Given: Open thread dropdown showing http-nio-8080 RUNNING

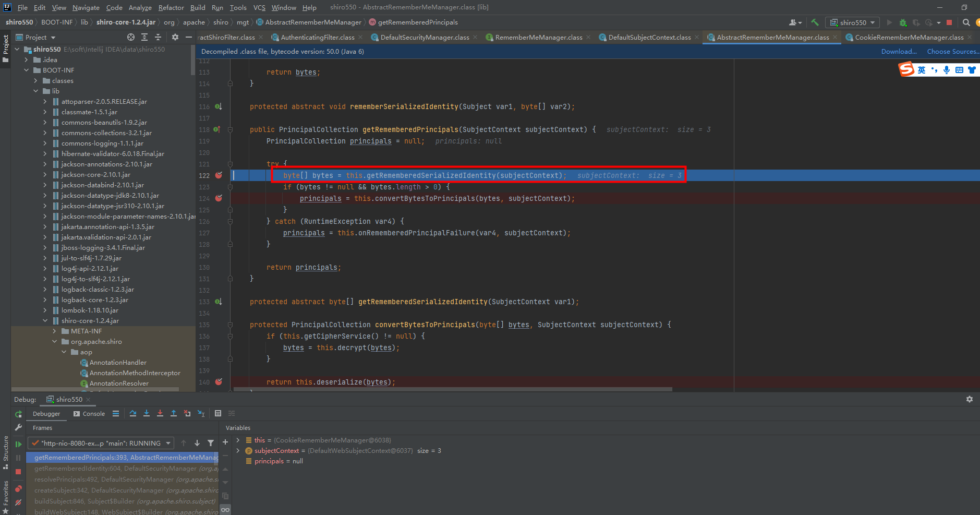Looking at the screenshot, I should (101, 443).
